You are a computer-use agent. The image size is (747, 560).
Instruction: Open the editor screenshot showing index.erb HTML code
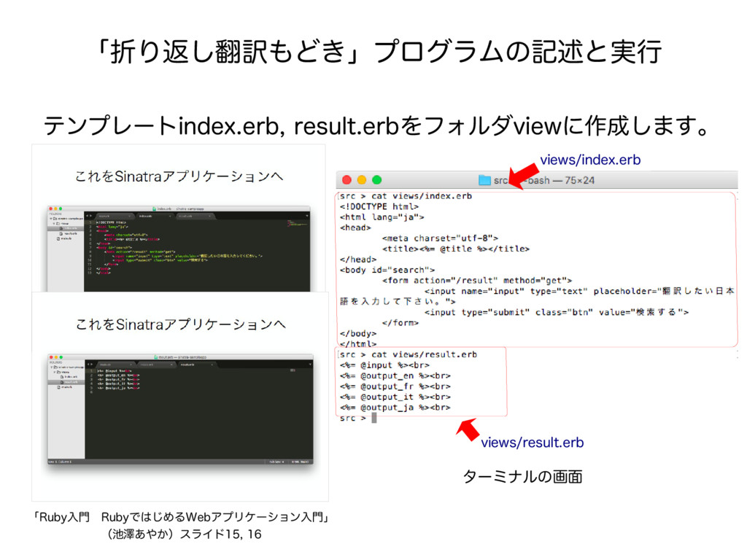click(x=179, y=249)
